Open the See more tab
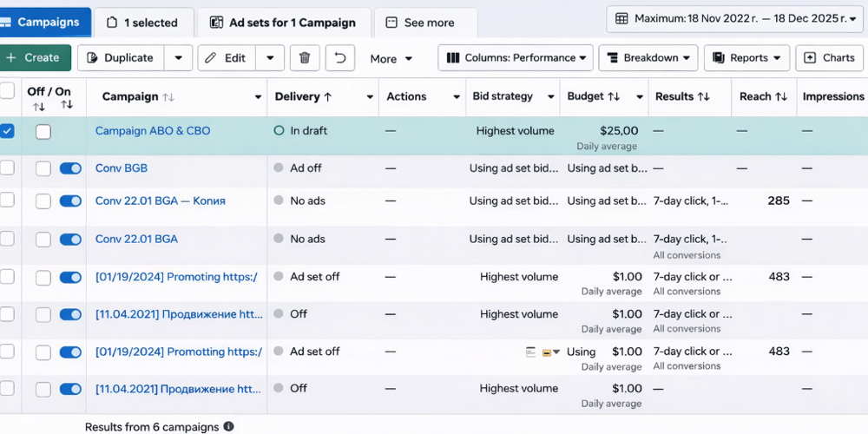The height and width of the screenshot is (434, 868). pyautogui.click(x=425, y=23)
